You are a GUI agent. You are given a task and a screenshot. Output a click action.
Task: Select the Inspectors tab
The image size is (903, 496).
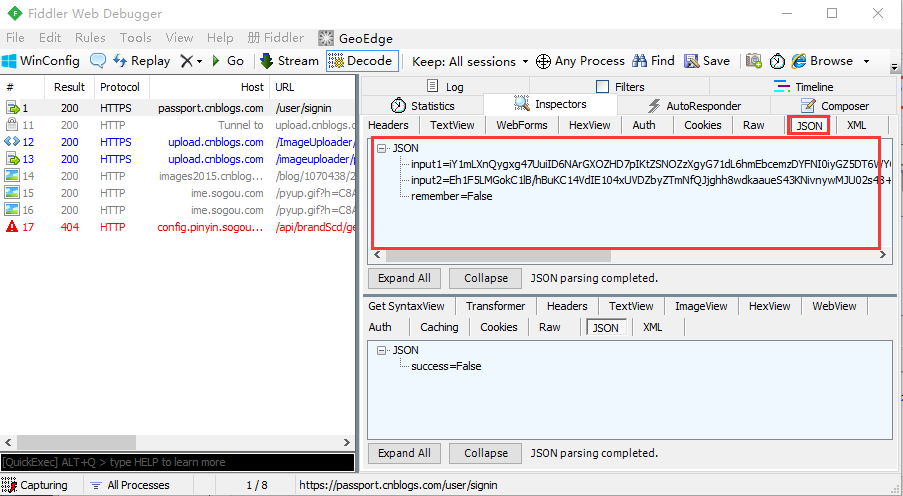coord(550,104)
